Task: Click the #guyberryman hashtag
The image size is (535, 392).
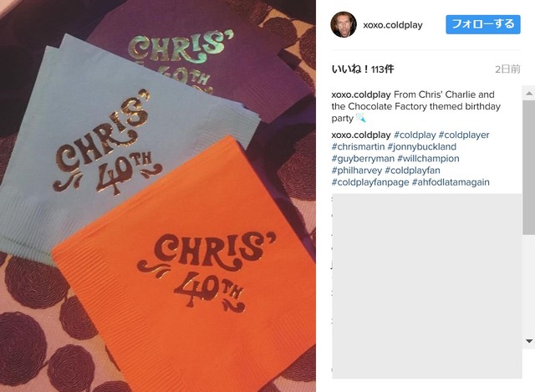Action: pos(363,159)
